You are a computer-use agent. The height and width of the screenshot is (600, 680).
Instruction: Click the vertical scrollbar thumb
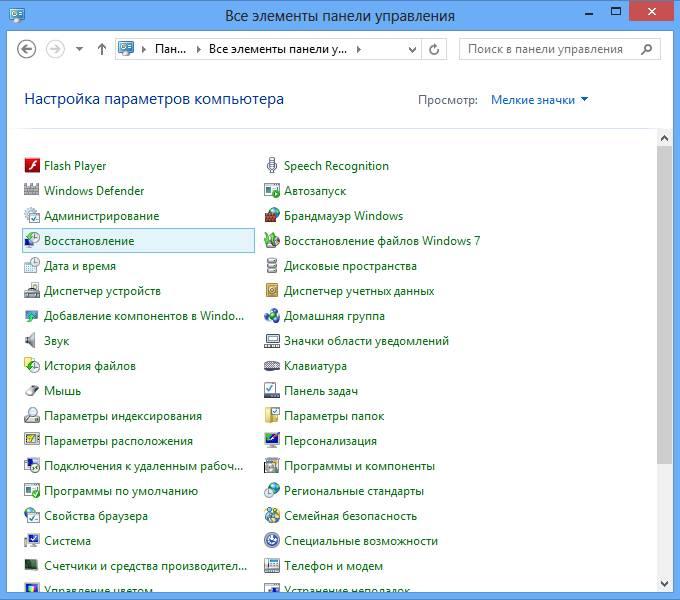point(664,305)
